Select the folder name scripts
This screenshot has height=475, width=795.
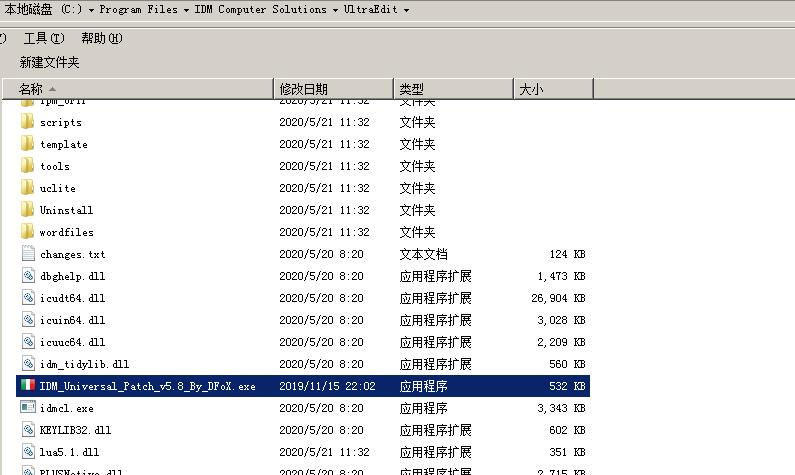click(x=61, y=122)
